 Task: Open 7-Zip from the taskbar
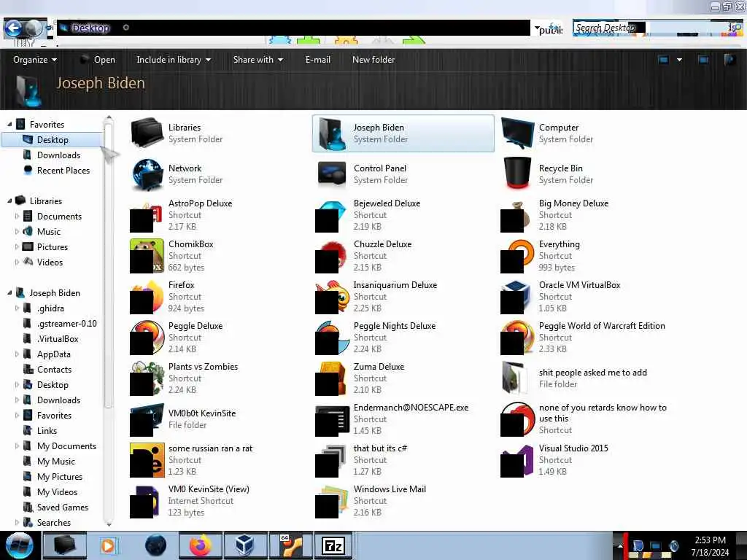[333, 545]
